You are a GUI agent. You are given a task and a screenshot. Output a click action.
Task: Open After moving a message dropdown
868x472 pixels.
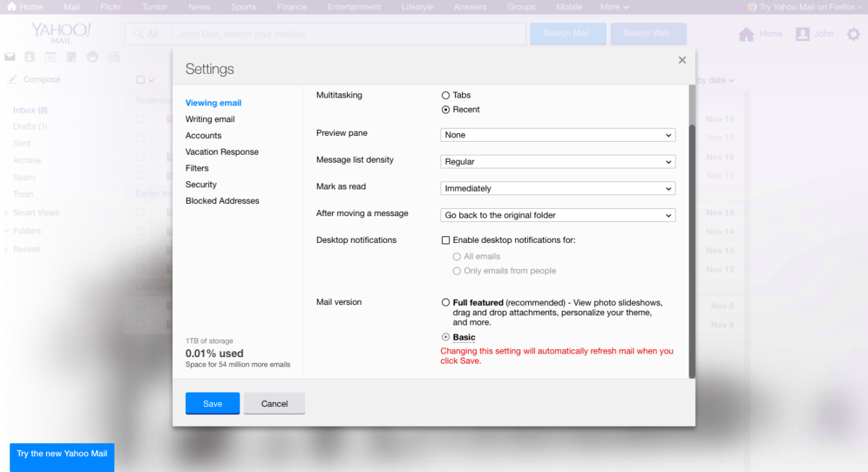pos(558,215)
